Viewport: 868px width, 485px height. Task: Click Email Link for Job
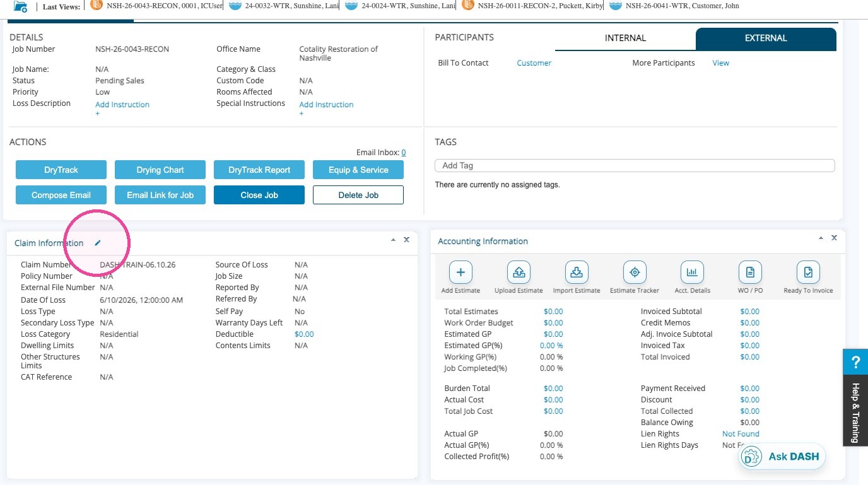pos(160,195)
